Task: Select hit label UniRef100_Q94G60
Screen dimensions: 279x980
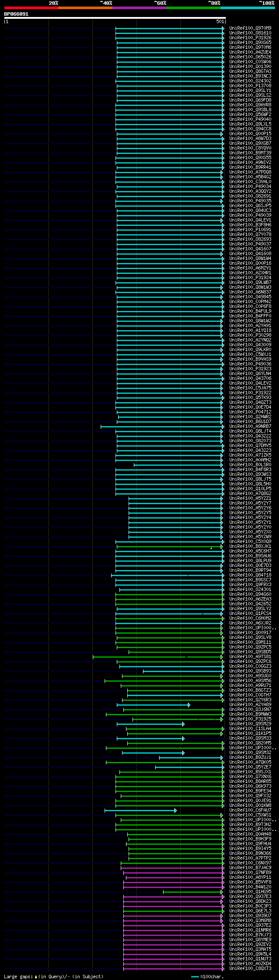Action: [250, 594]
